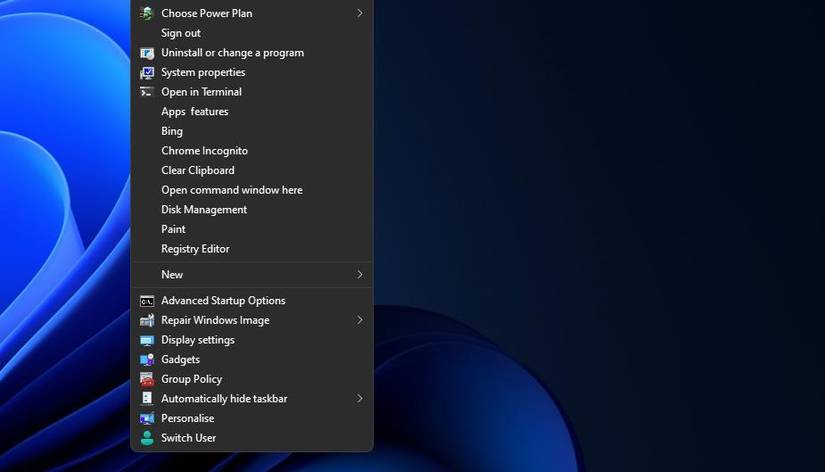Click the Uninstall or change a program icon
825x472 pixels.
147,53
